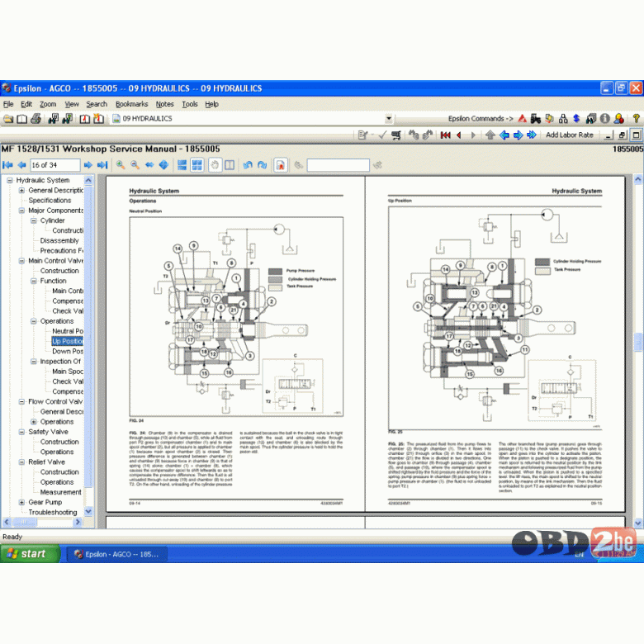Click the blue dollar sign icon
Viewport: 644px width, 644px height.
(x=576, y=119)
